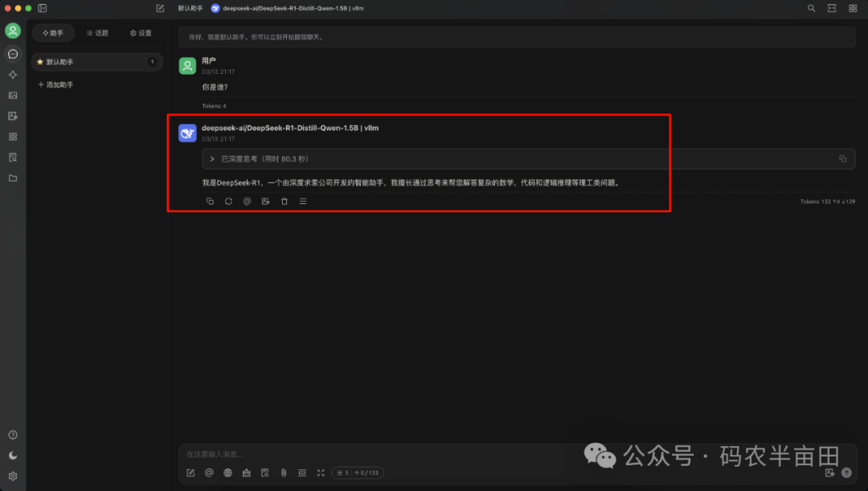The image size is (868, 491).
Task: Click the translate icon beside the send button
Action: 829,473
